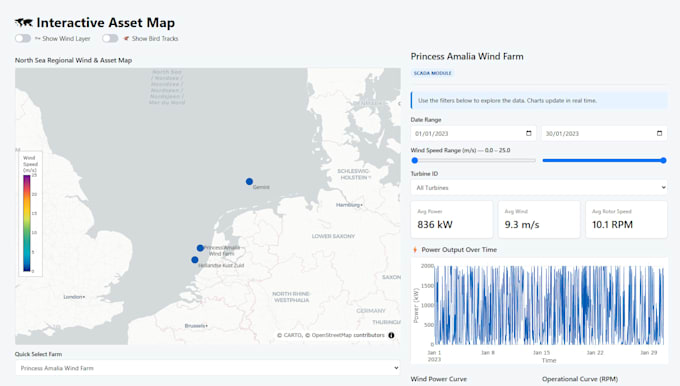
Task: Click the Interactive Asset Map heading
Action: pyautogui.click(x=105, y=23)
